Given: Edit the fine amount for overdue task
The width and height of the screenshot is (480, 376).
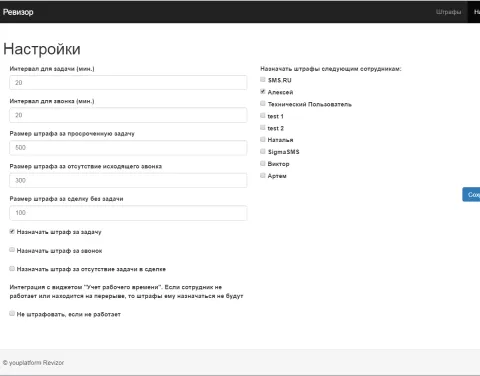Looking at the screenshot, I should tap(128, 148).
